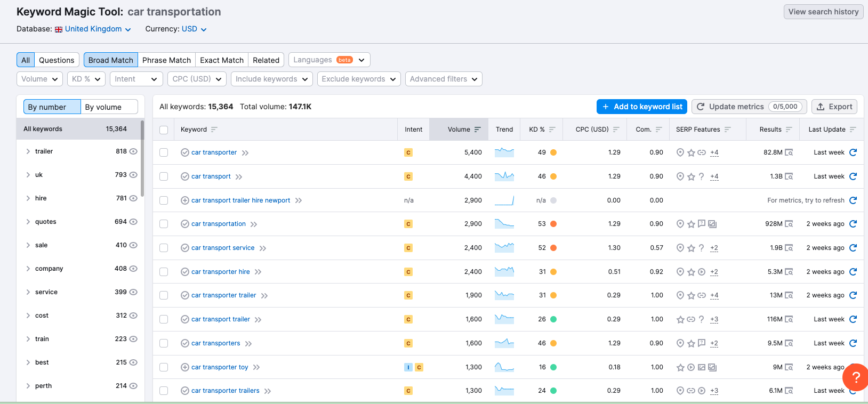Sort the Keyword column using its sort icon
This screenshot has height=404, width=868.
214,130
